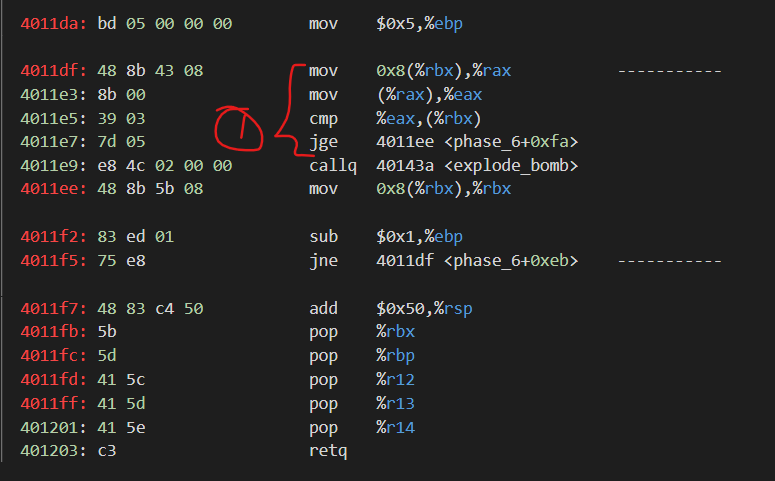Select address 4011f2 on sub line
This screenshot has width=775, height=481.
click(x=53, y=236)
